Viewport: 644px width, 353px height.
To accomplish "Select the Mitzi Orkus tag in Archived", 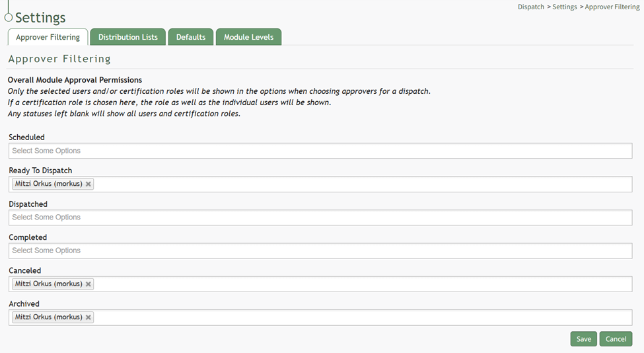I will tap(48, 317).
